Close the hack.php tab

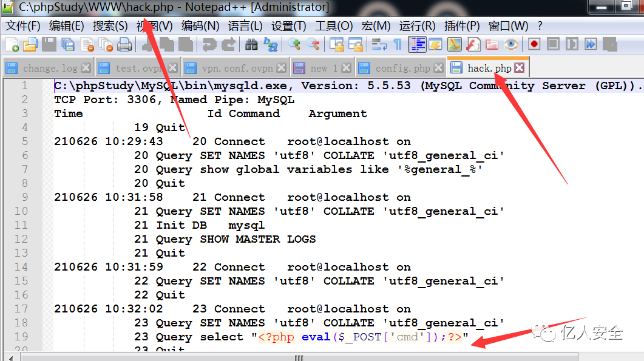[520, 67]
